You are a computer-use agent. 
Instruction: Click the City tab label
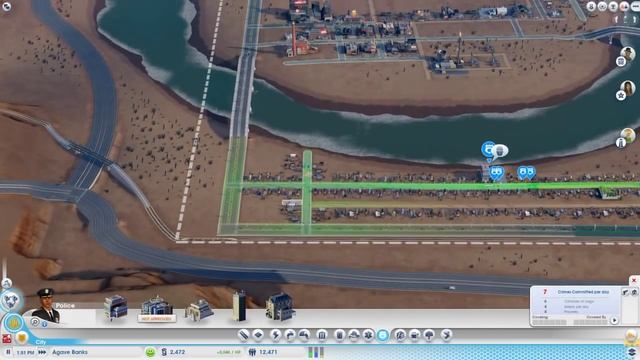40,342
